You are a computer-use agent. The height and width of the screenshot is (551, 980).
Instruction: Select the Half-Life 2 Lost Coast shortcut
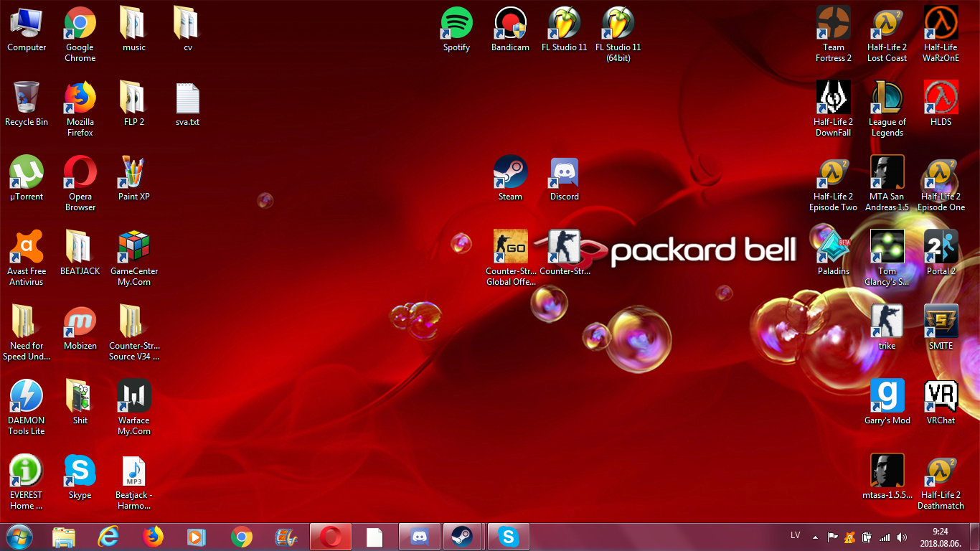pyautogui.click(x=887, y=34)
